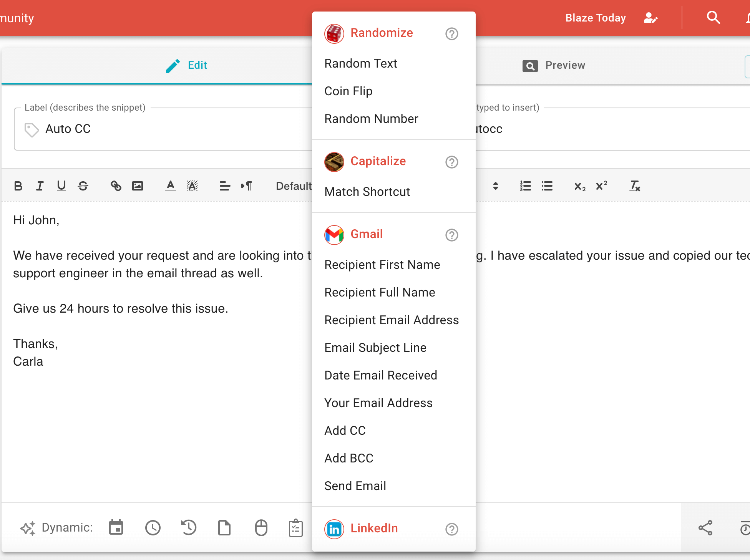Open the text color picker

[170, 186]
